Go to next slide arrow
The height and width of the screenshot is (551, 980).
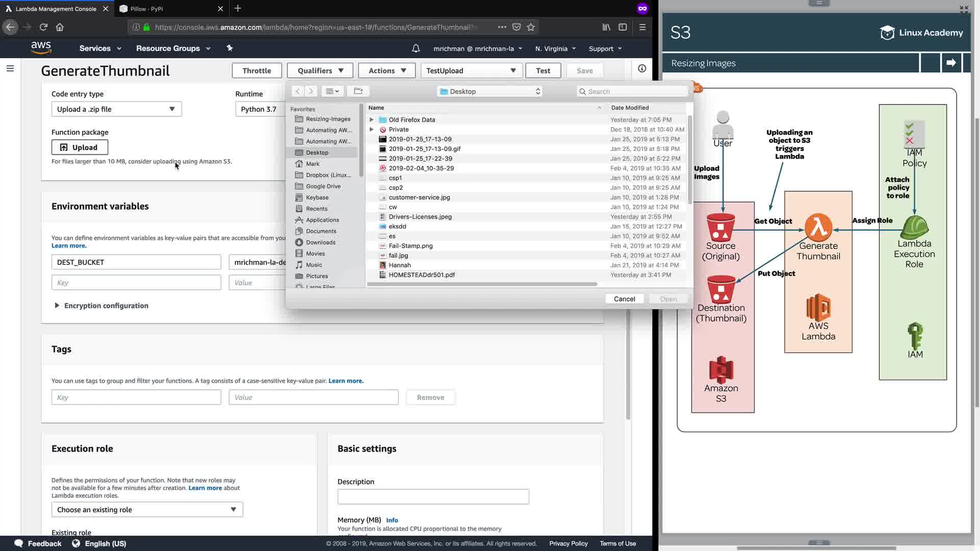pos(951,63)
